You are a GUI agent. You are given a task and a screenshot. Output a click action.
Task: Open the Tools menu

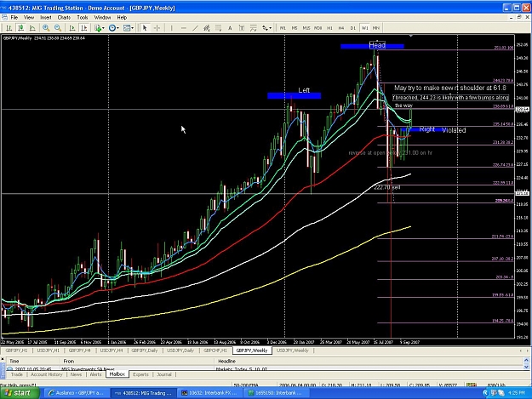click(x=83, y=17)
